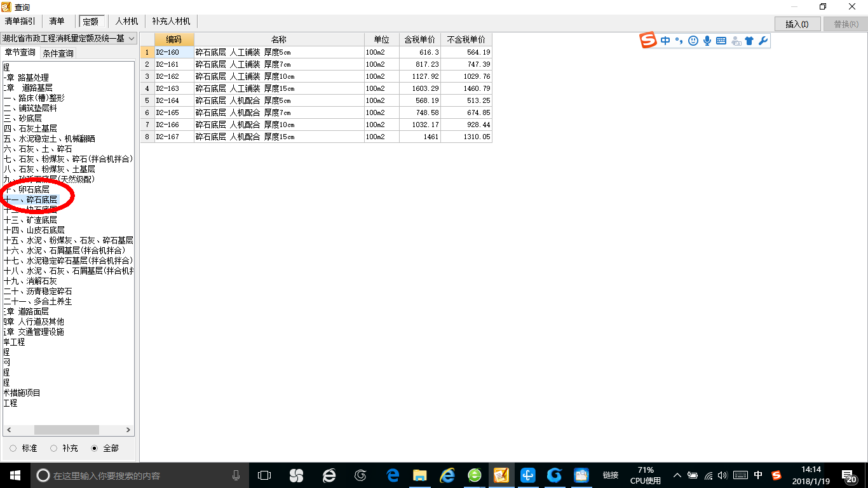Click the 含税单价 column header
Image resolution: width=868 pixels, height=488 pixels.
click(420, 39)
